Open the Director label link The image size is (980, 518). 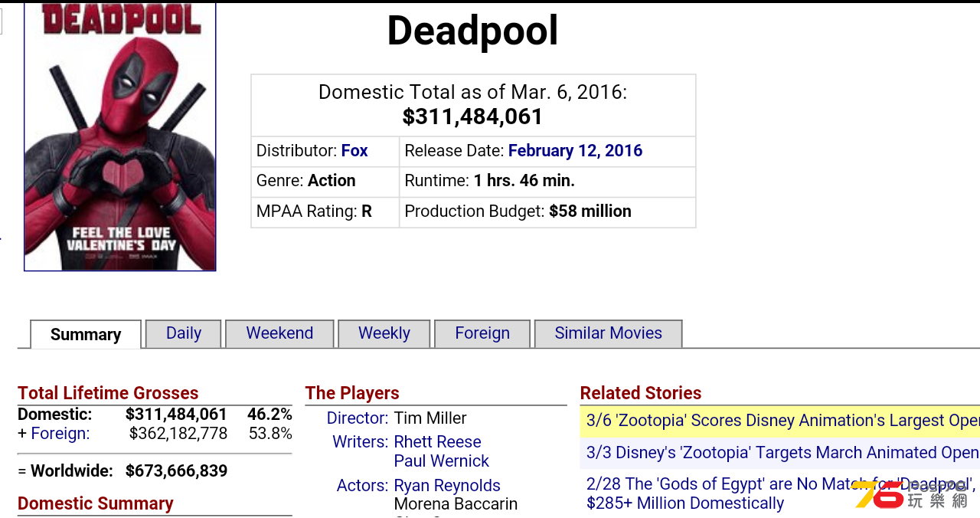[x=358, y=418]
